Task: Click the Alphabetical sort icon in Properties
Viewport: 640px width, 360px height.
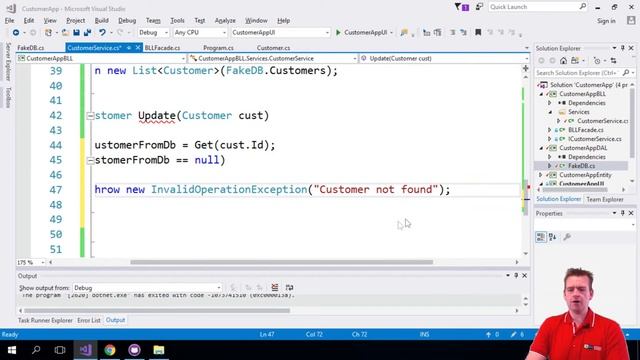Action: [553, 237]
